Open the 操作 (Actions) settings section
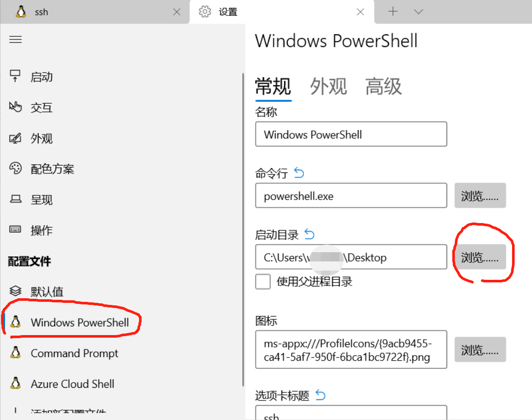Viewport: 532px width, 420px height. (41, 230)
